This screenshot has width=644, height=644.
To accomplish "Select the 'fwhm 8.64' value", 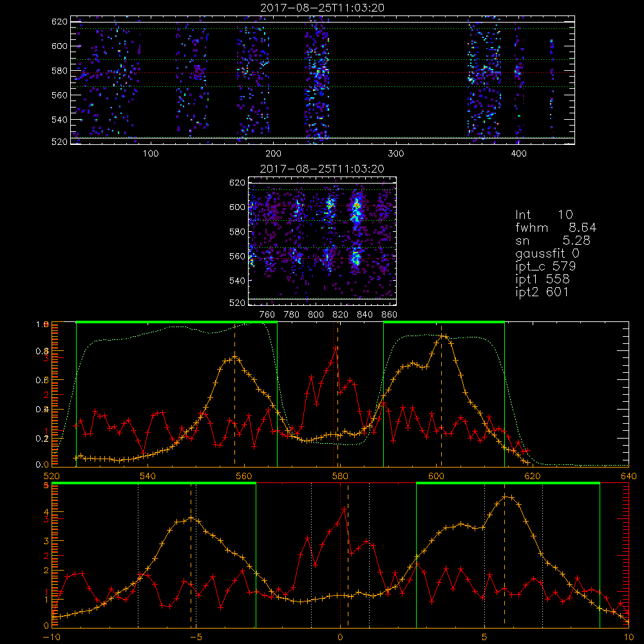I will (x=556, y=227).
